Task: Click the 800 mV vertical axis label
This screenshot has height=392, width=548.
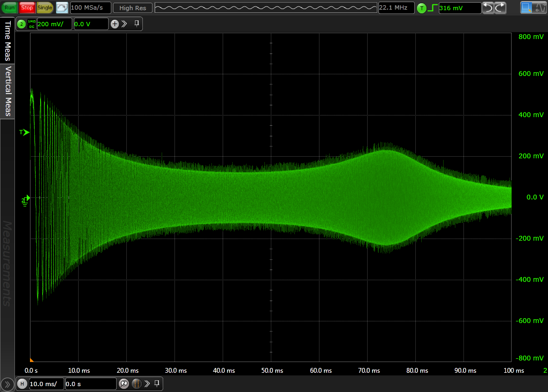Action: click(x=531, y=37)
